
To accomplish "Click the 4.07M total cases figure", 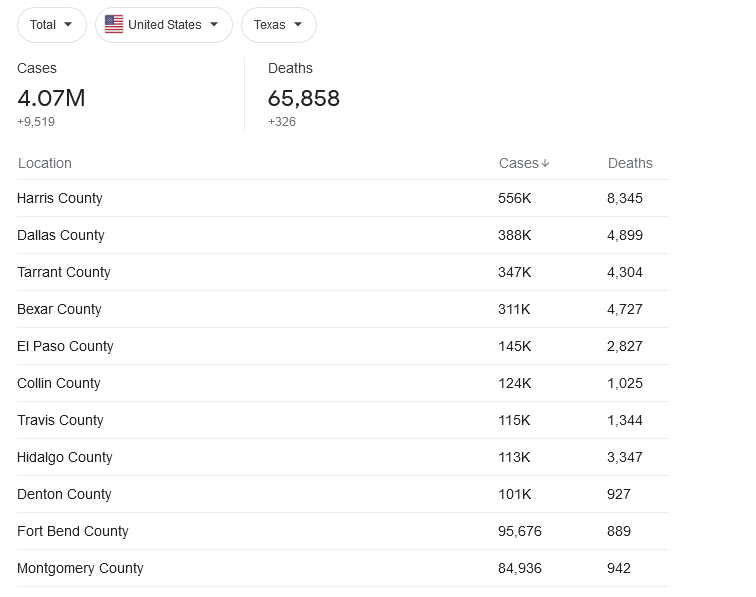I will click(x=51, y=98).
